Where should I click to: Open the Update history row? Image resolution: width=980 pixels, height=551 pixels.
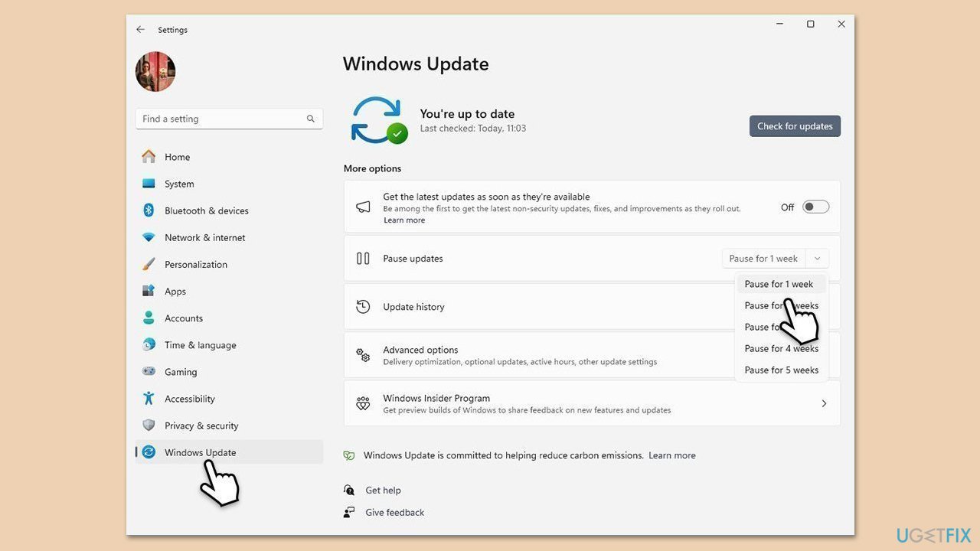[592, 307]
